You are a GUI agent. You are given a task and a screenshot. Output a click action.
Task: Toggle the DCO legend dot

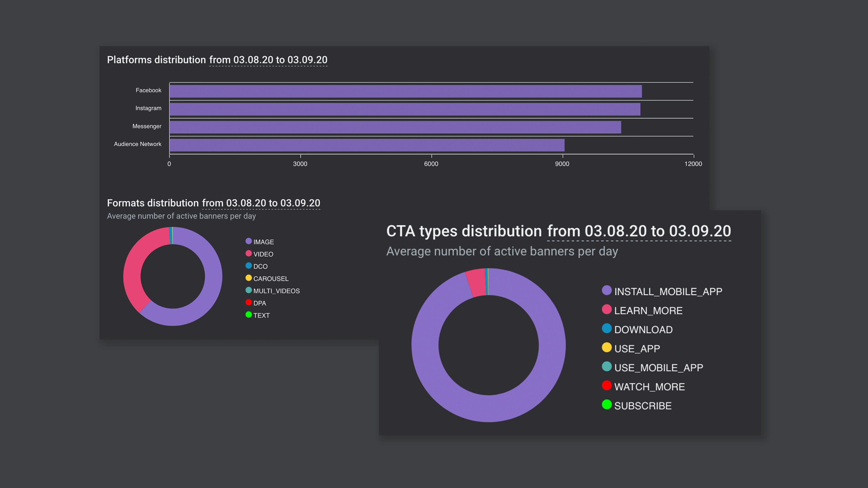coord(249,266)
